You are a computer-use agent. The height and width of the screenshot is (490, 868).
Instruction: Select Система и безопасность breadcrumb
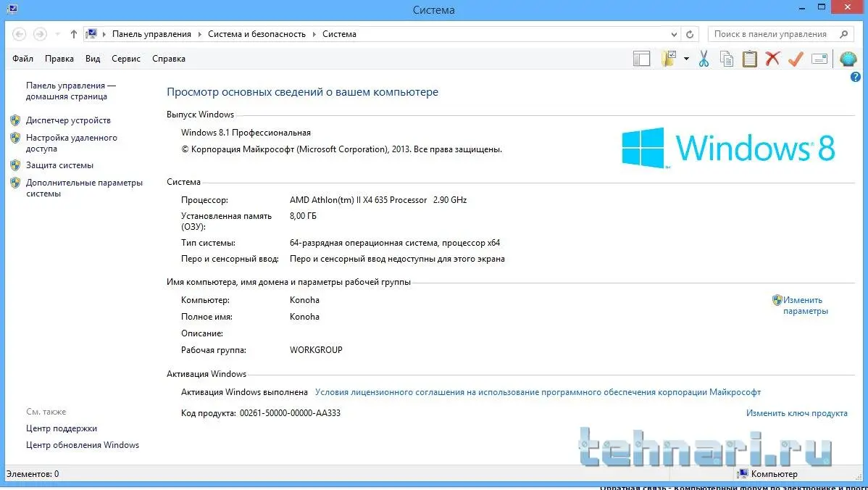click(257, 34)
